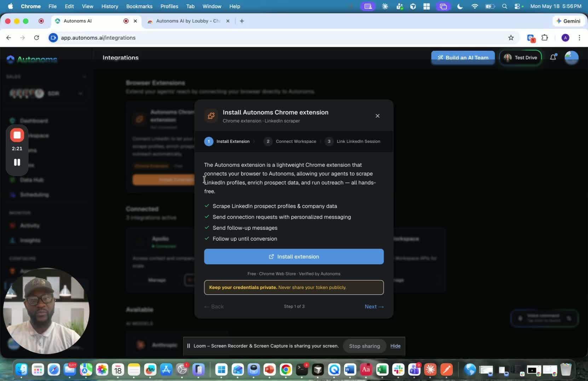Go back in Chrome
The image size is (588, 381).
(8, 38)
